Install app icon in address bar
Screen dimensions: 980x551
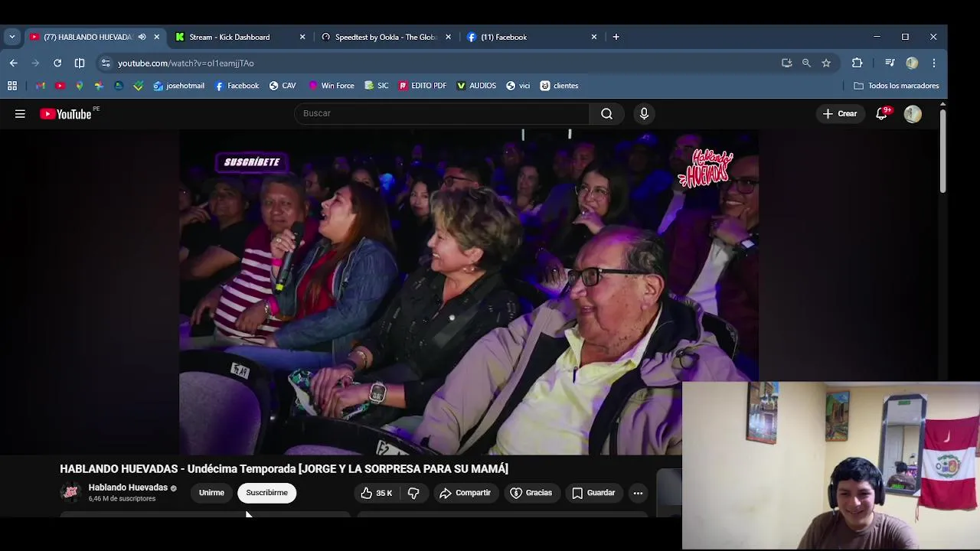tap(786, 63)
